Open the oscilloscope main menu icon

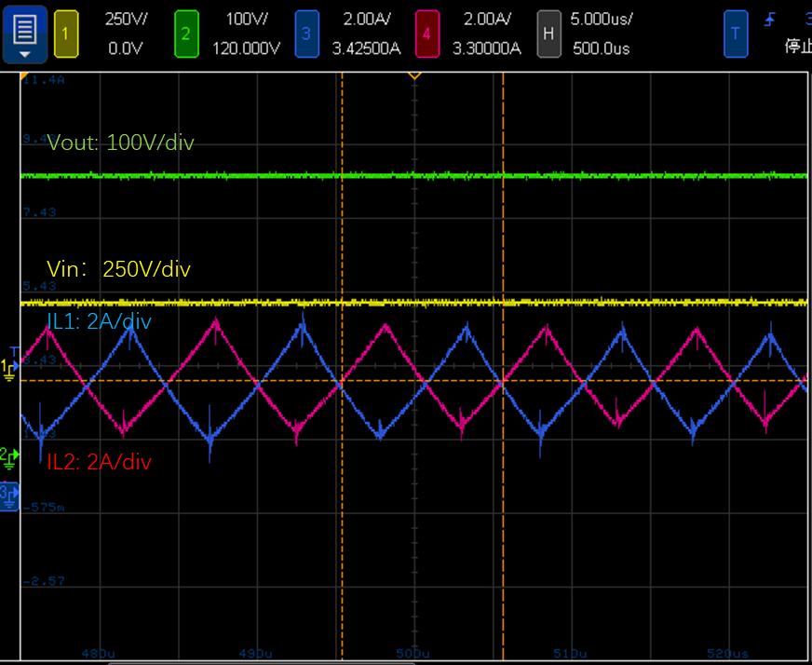tap(25, 34)
